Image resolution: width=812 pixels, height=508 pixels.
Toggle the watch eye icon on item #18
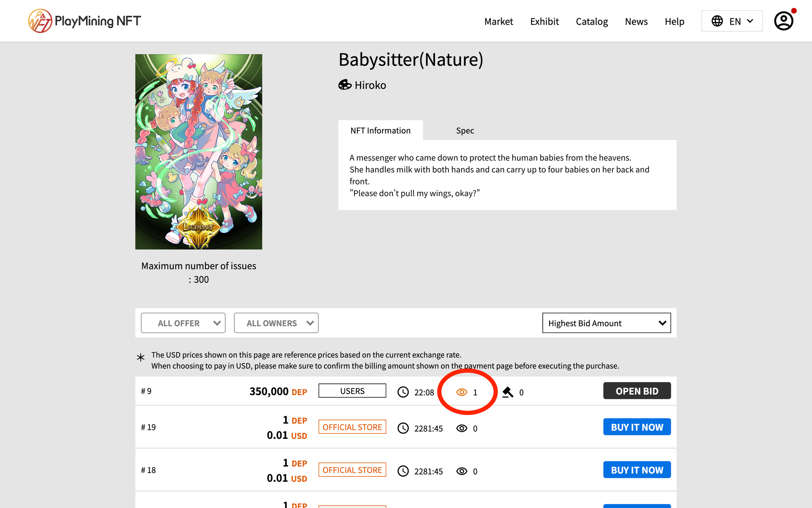(462, 471)
